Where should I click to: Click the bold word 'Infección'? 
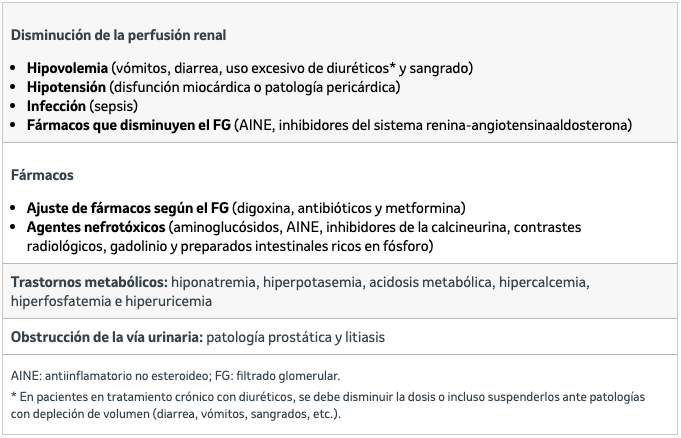click(56, 106)
